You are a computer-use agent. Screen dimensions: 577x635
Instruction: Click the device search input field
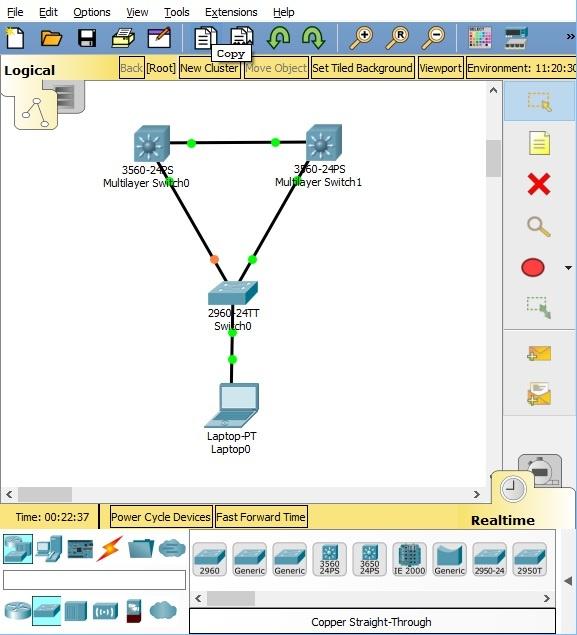[94, 580]
